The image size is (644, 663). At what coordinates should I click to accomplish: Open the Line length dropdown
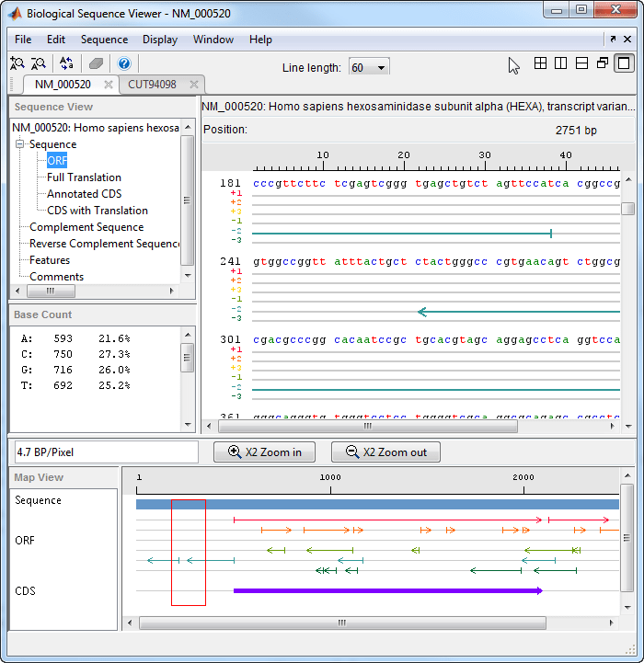[x=369, y=68]
